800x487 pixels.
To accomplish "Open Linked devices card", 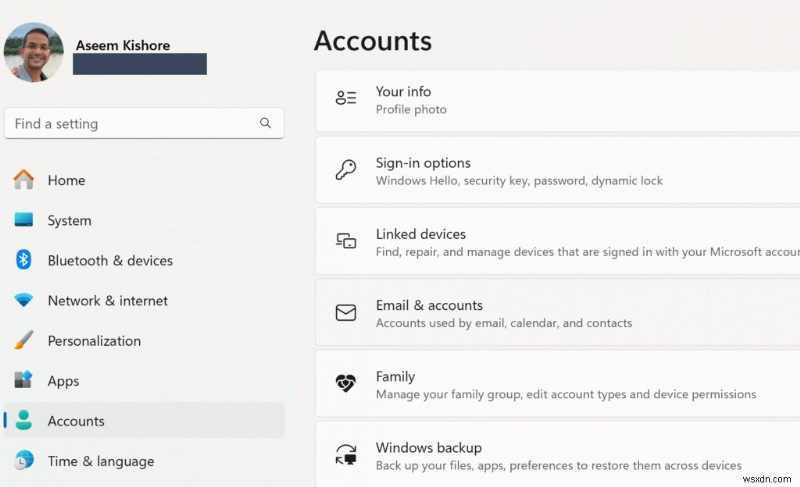I will point(558,241).
